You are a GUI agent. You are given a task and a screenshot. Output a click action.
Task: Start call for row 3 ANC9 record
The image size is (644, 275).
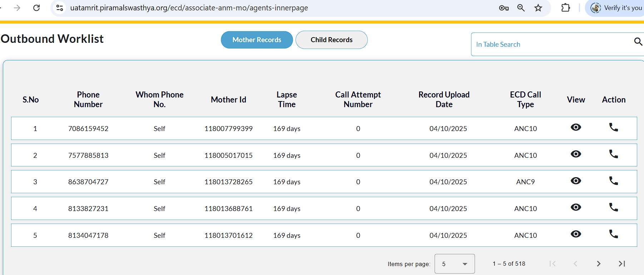coord(613,181)
